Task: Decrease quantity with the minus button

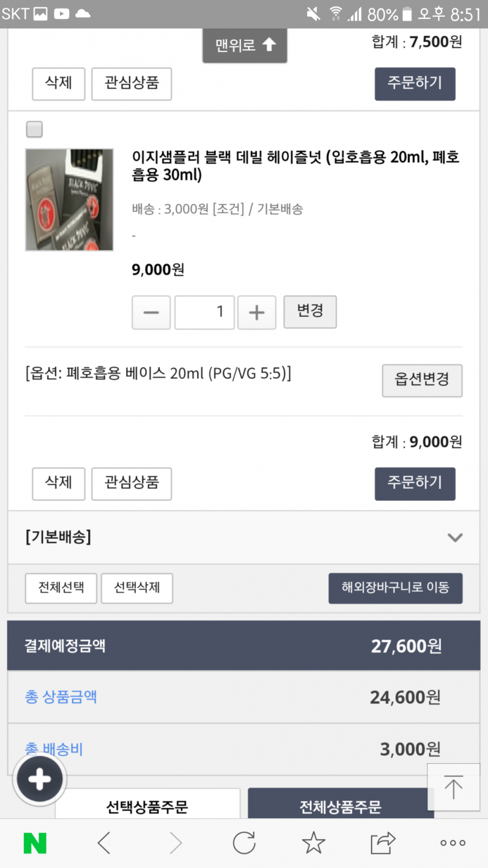Action: [151, 312]
